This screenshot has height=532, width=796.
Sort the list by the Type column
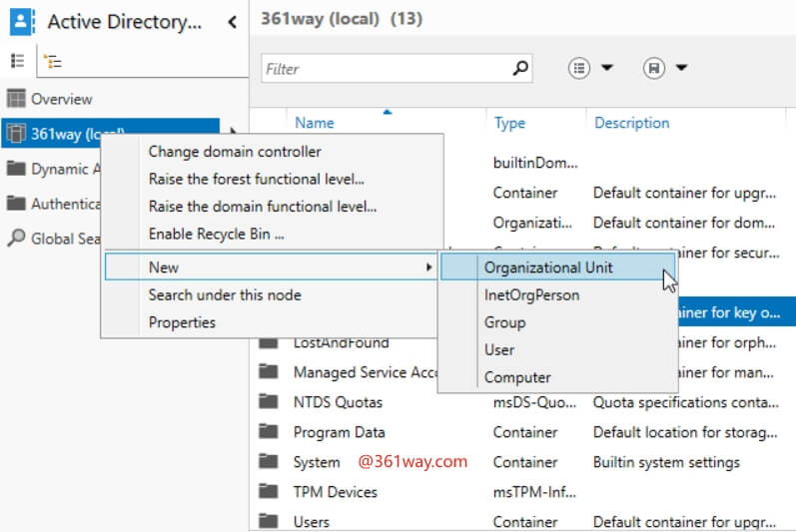click(509, 123)
